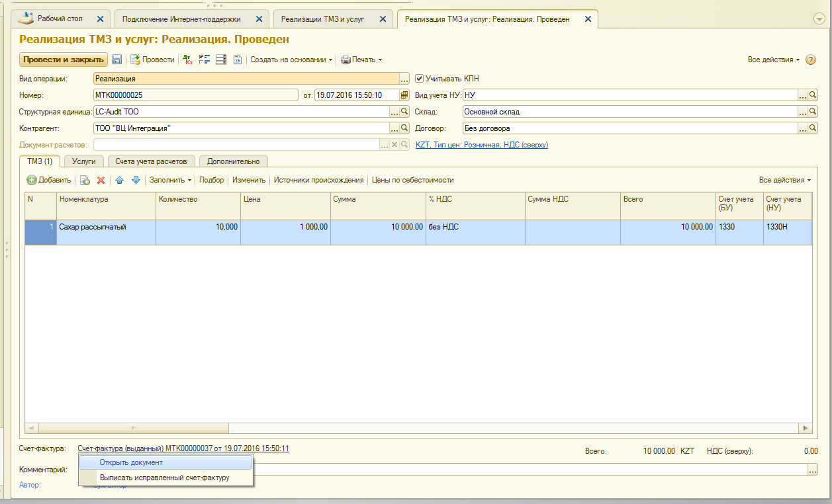Open the help question mark icon
Image resolution: width=832 pixels, height=504 pixels.
coord(811,60)
